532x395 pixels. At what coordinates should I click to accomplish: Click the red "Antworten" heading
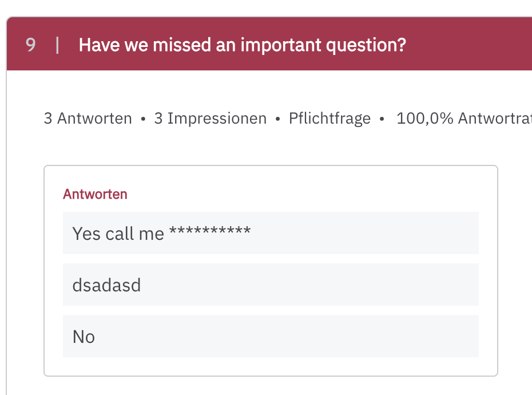click(x=95, y=194)
